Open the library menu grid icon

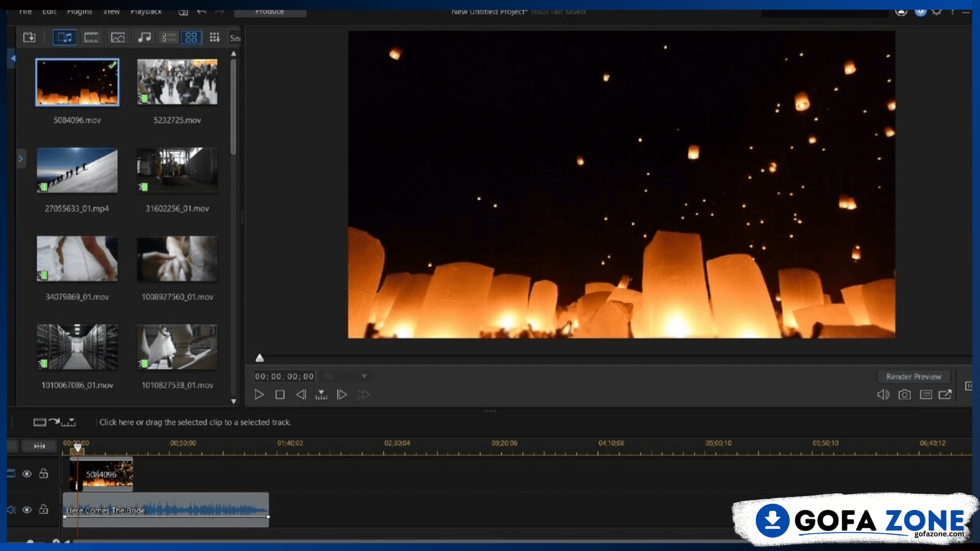(215, 37)
